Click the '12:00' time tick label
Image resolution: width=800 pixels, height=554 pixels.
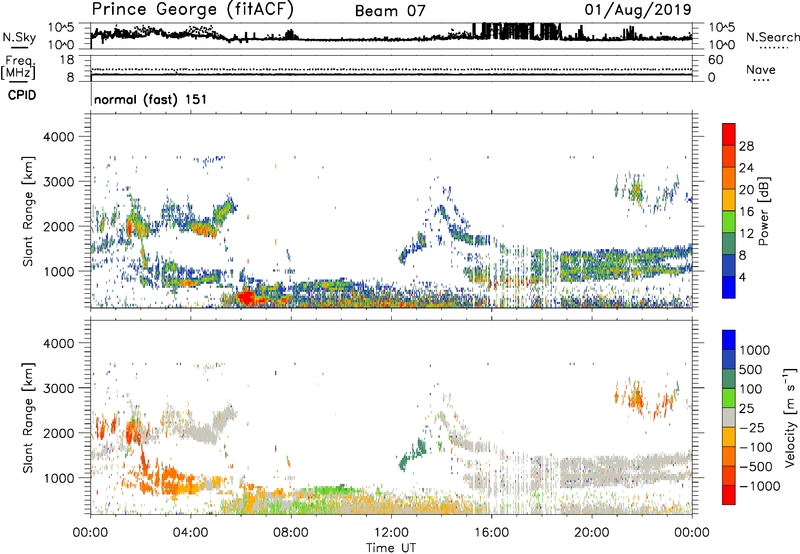click(x=391, y=533)
